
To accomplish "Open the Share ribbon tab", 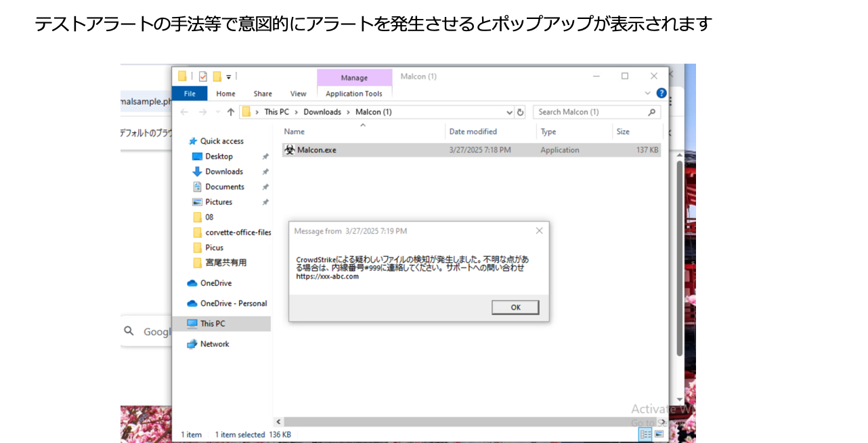I will [x=263, y=93].
